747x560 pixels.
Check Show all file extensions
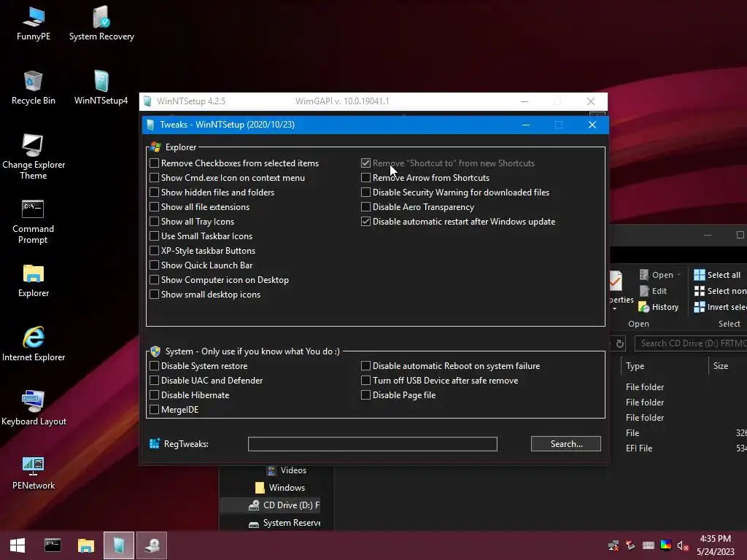pos(155,207)
